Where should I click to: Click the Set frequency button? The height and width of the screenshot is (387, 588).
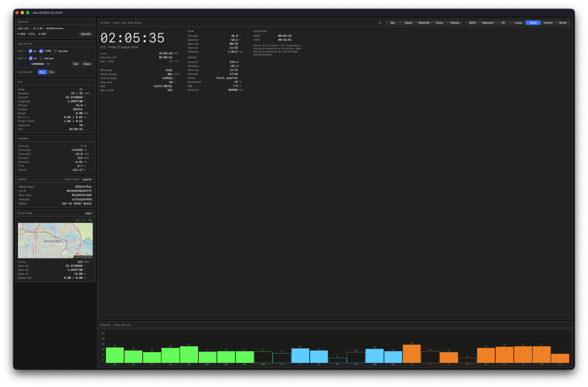pyautogui.click(x=76, y=64)
